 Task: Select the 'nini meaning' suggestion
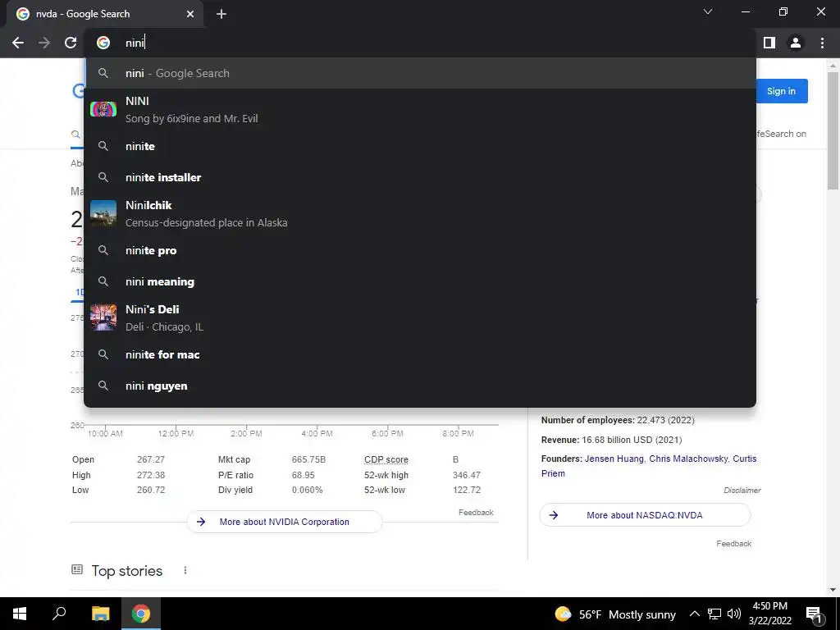click(420, 281)
